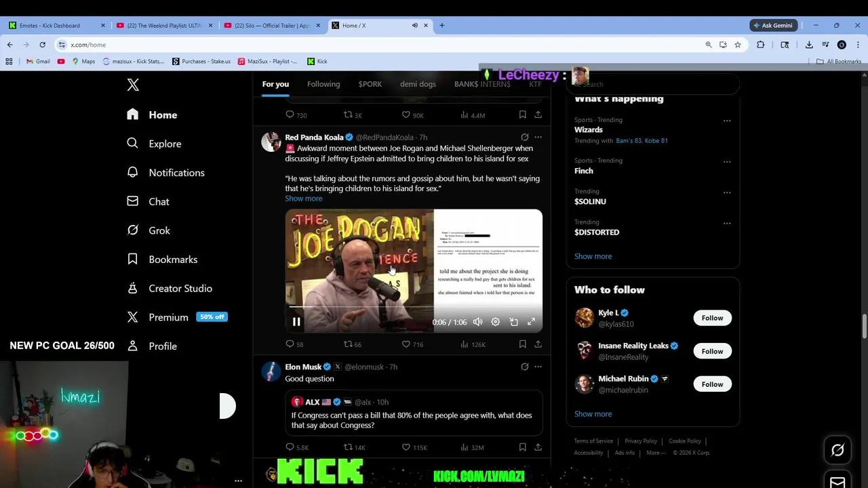Open more options for $SOLINU trend
Viewport: 868px width, 488px height.
tap(727, 192)
